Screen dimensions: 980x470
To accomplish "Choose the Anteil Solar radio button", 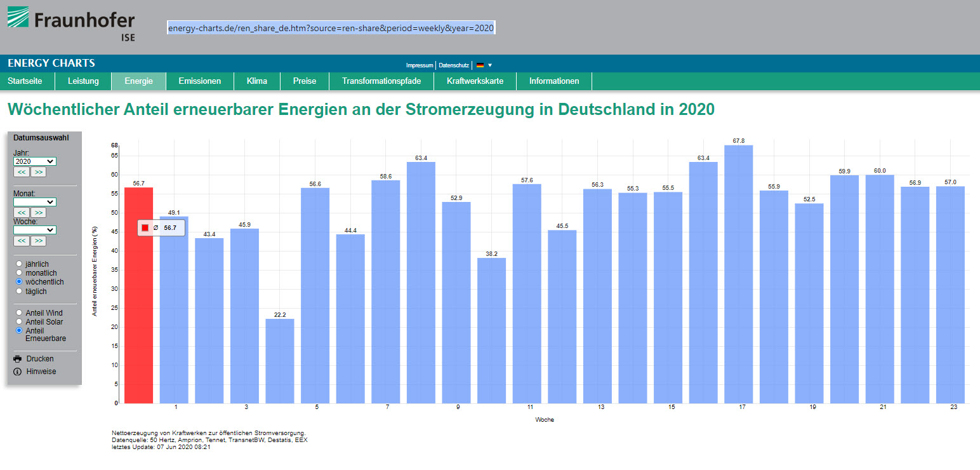I will coord(19,321).
